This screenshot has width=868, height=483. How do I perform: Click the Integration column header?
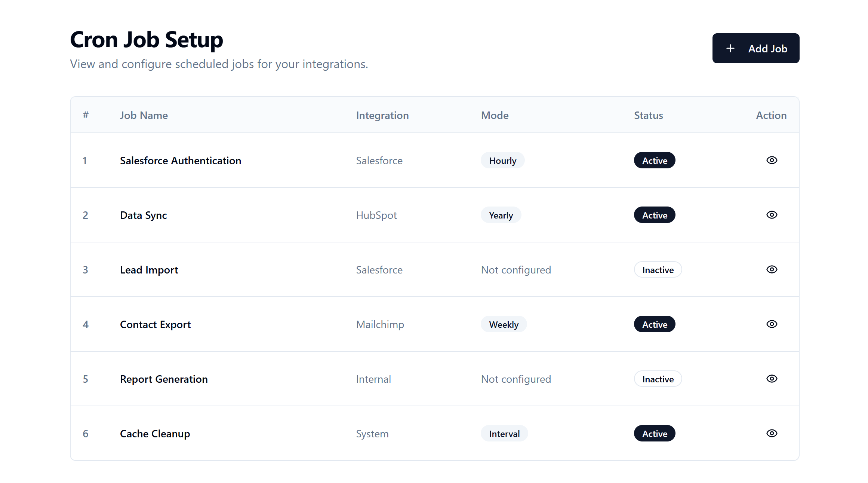click(x=382, y=115)
